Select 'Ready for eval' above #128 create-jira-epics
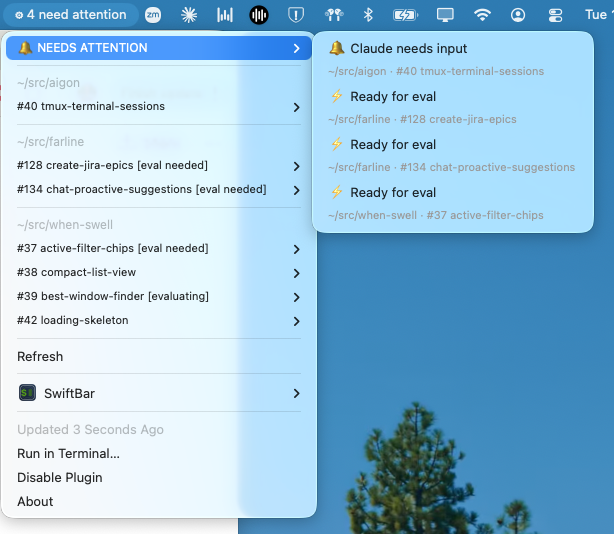The width and height of the screenshot is (614, 534). click(x=393, y=97)
